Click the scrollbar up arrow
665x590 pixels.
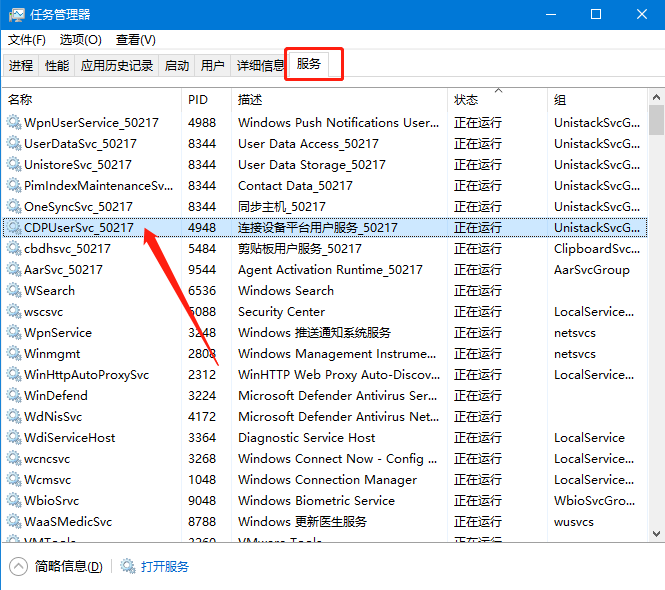656,98
